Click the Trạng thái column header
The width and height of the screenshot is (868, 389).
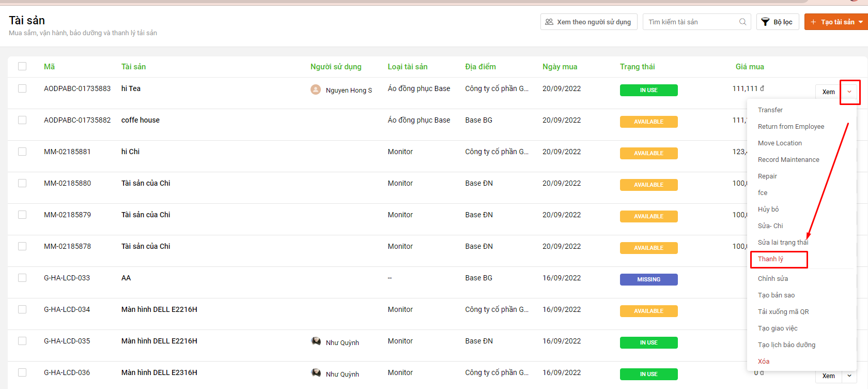click(x=638, y=67)
